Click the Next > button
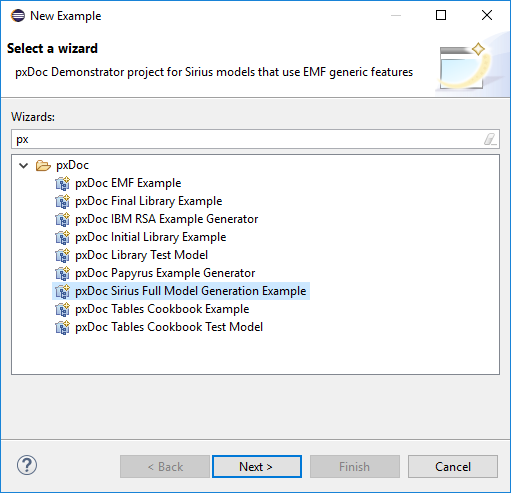This screenshot has height=493, width=511. pos(257,466)
